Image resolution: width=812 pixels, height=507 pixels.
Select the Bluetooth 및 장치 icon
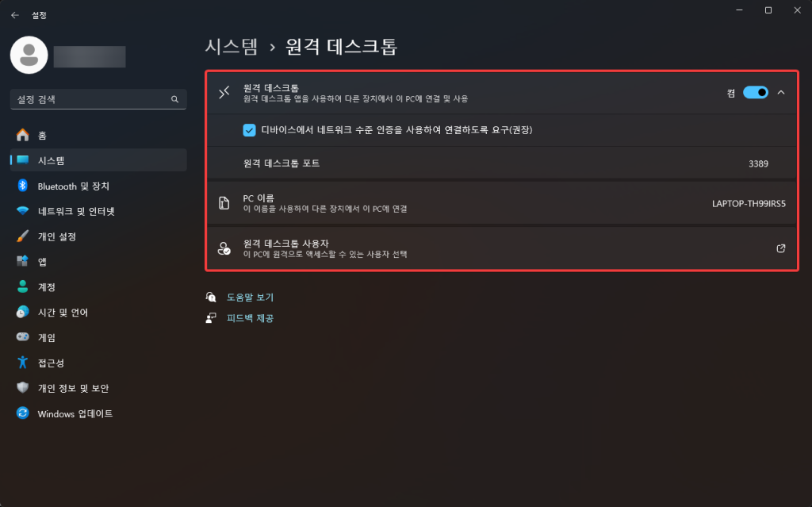[23, 186]
